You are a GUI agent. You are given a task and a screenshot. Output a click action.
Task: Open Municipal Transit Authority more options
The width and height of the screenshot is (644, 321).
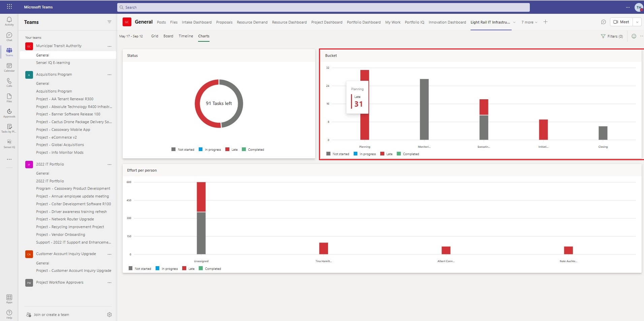[x=109, y=46]
